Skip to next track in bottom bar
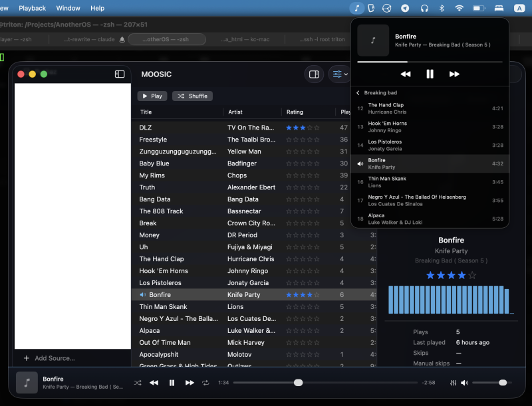The image size is (532, 406). click(x=190, y=383)
